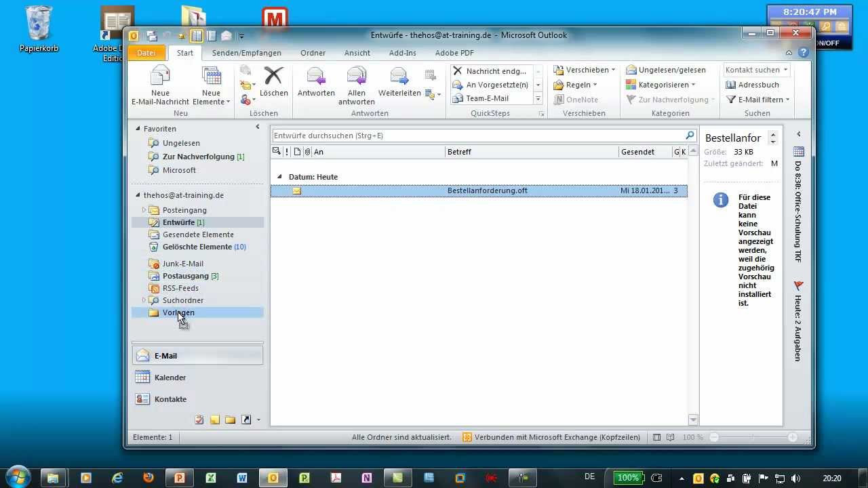Open the Kategorisieren dropdown
Image resolution: width=868 pixels, height=488 pixels.
click(660, 85)
